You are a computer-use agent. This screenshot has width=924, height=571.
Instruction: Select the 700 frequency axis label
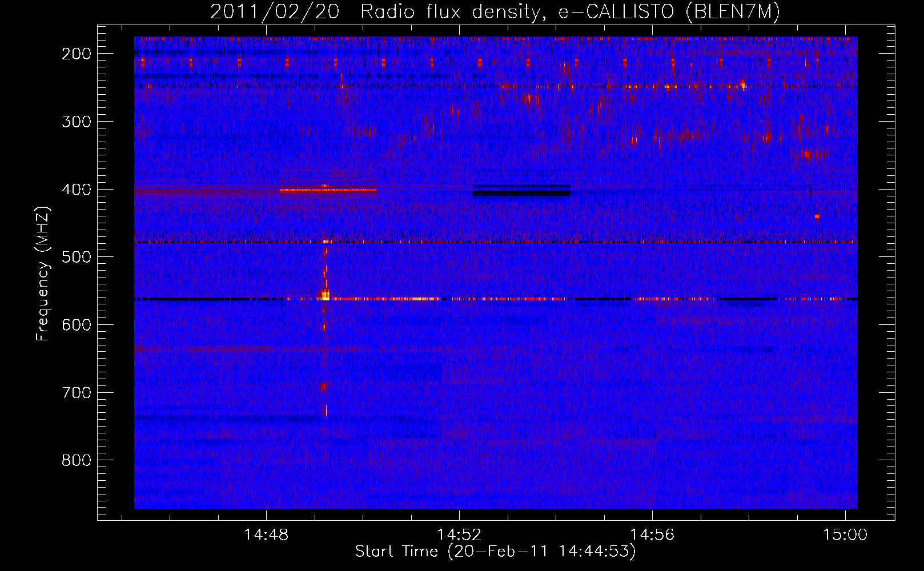coord(77,393)
